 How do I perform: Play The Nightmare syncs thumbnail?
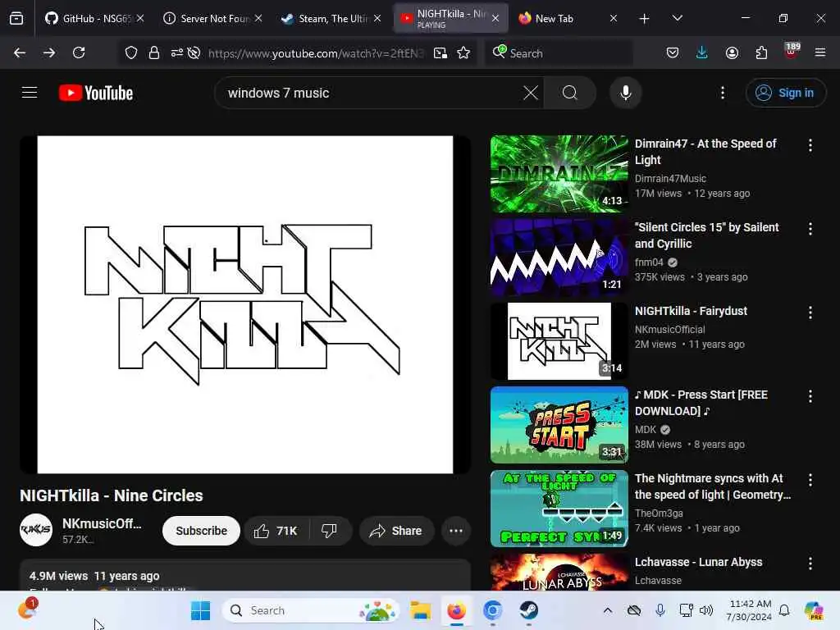(559, 509)
